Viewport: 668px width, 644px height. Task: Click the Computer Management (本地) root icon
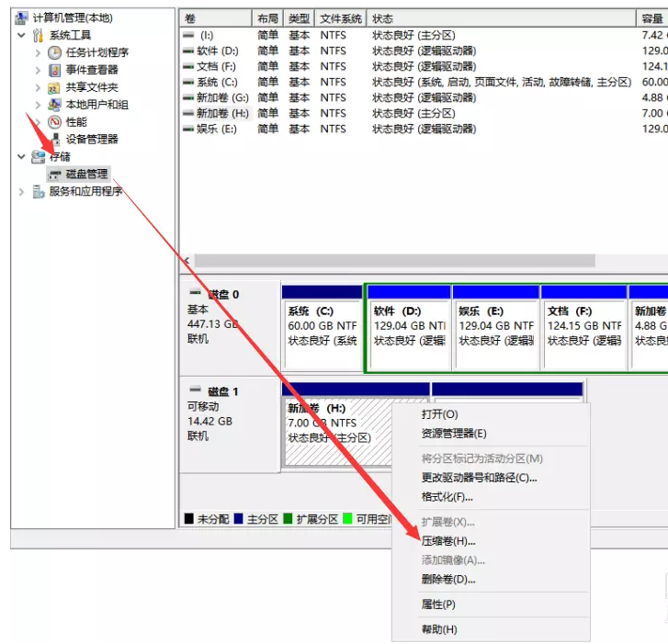point(21,17)
